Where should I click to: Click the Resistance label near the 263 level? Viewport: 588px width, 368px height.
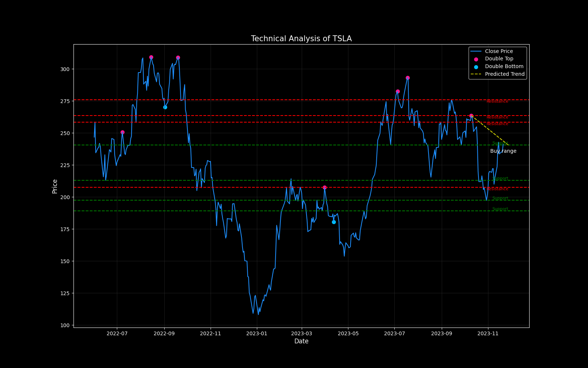pyautogui.click(x=497, y=117)
